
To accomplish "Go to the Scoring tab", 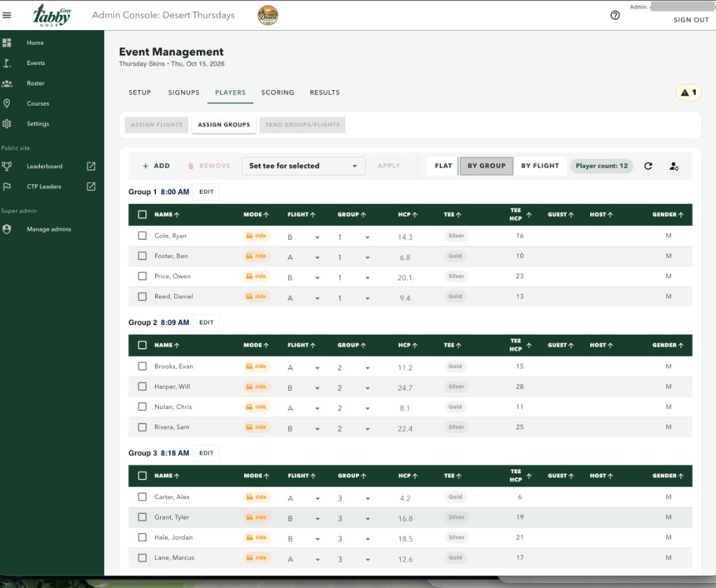I will pos(278,93).
